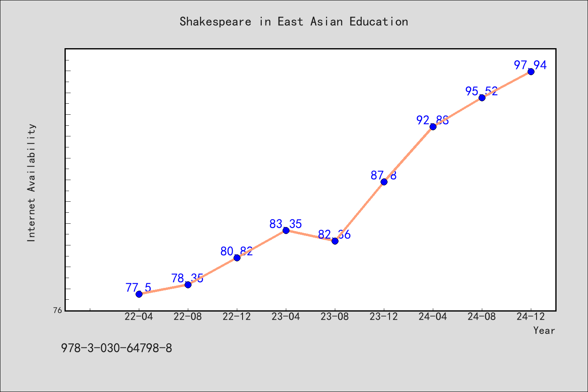This screenshot has width=588, height=392.
Task: Click the x-axis tick label 23-08
Action: tap(335, 316)
